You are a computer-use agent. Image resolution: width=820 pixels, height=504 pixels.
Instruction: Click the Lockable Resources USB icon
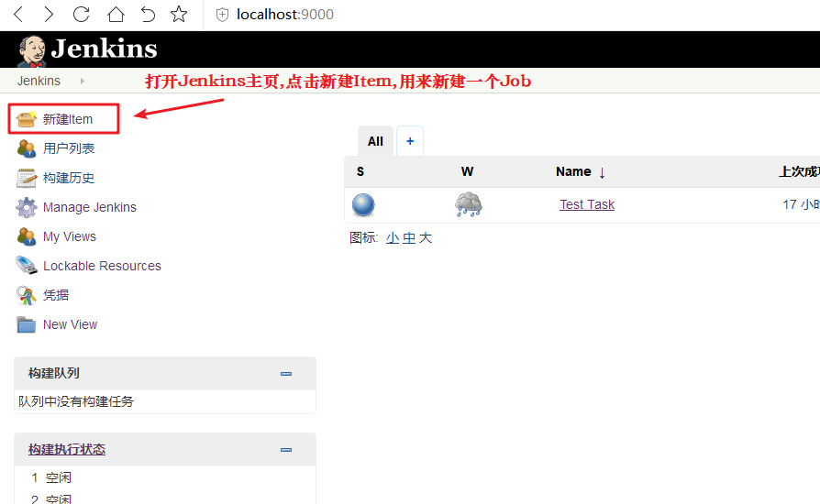click(x=27, y=266)
